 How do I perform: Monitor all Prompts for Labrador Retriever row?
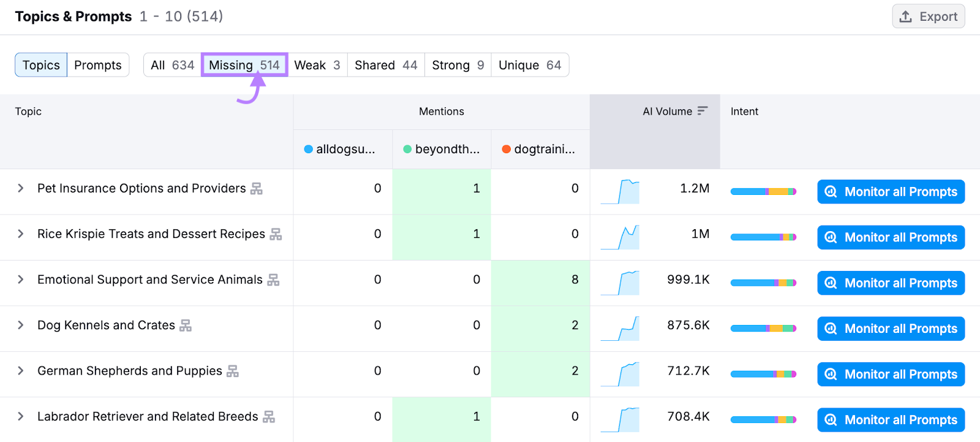[891, 420]
